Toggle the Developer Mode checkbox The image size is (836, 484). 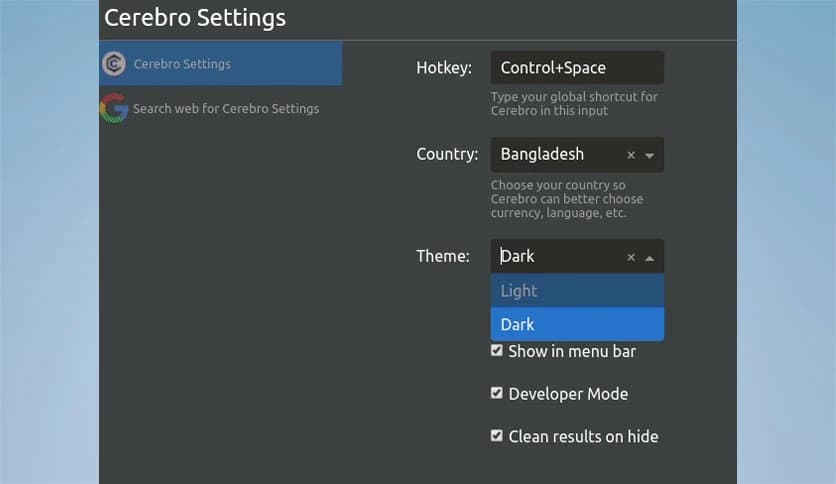497,394
